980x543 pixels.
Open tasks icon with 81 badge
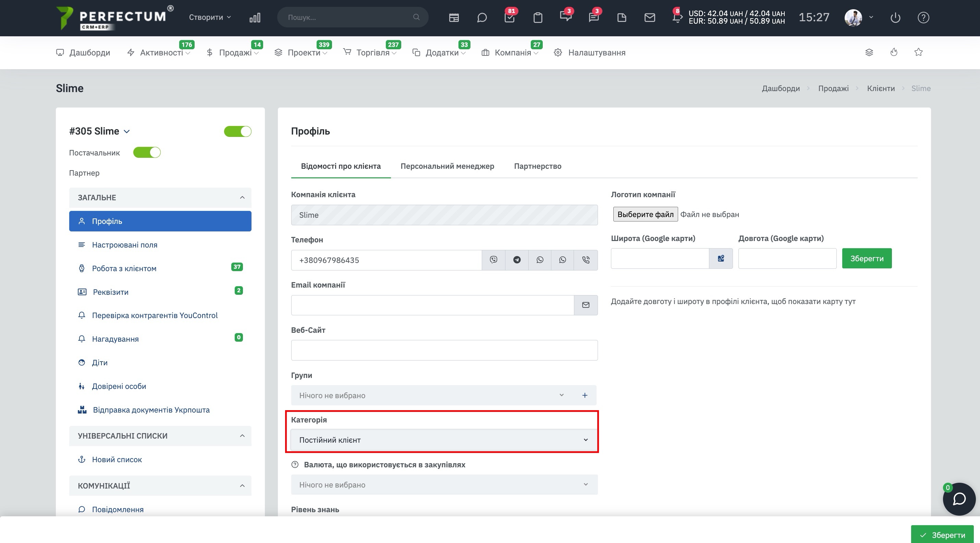[510, 17]
